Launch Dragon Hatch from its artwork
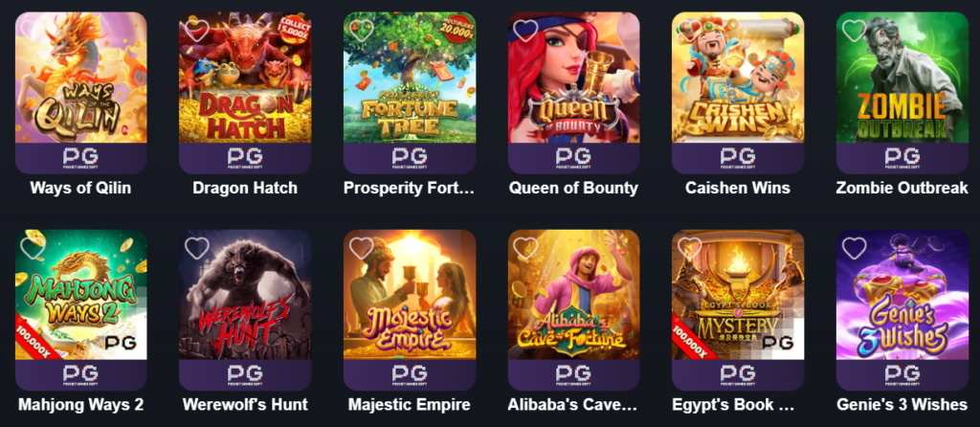 point(245,78)
